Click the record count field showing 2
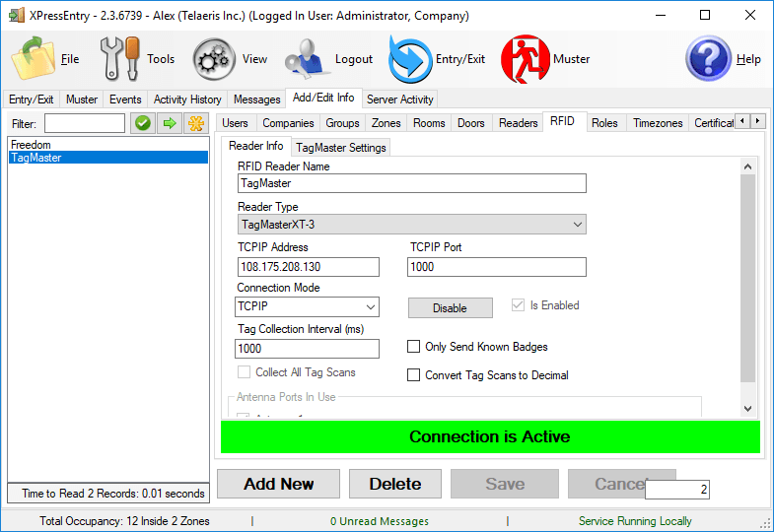 (677, 490)
